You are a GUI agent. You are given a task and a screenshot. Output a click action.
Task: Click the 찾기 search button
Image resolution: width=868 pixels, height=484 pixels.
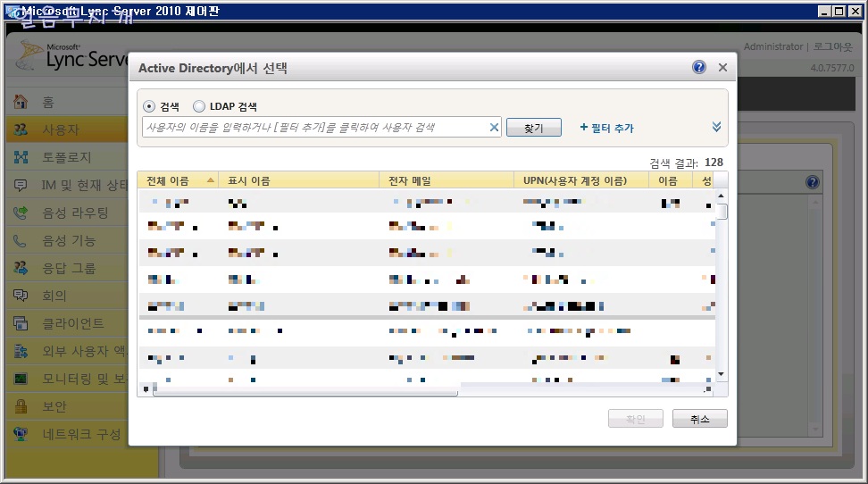click(534, 128)
